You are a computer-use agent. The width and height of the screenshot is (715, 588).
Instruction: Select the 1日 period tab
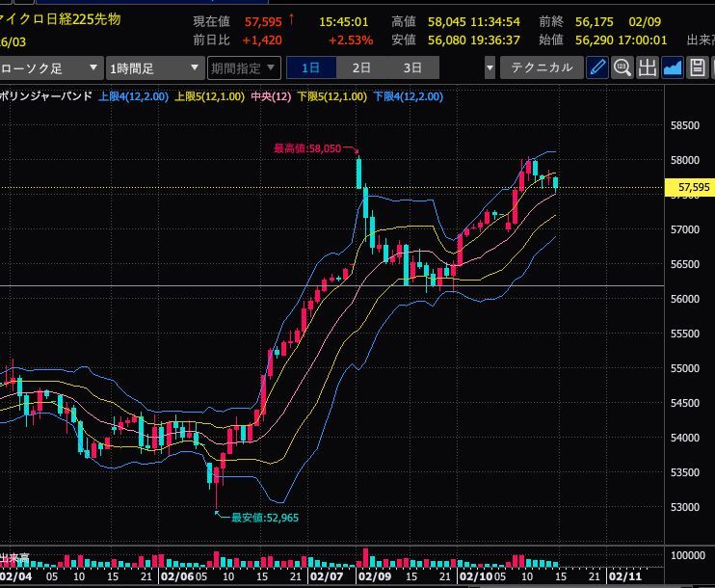click(311, 68)
